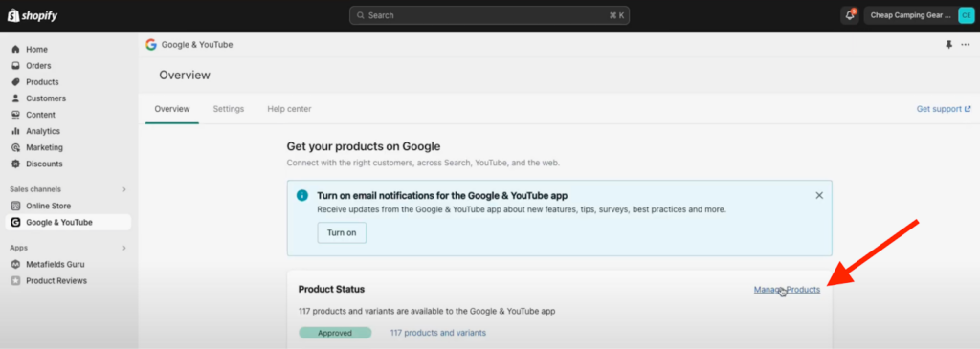Click the Analytics bar chart icon

[15, 131]
